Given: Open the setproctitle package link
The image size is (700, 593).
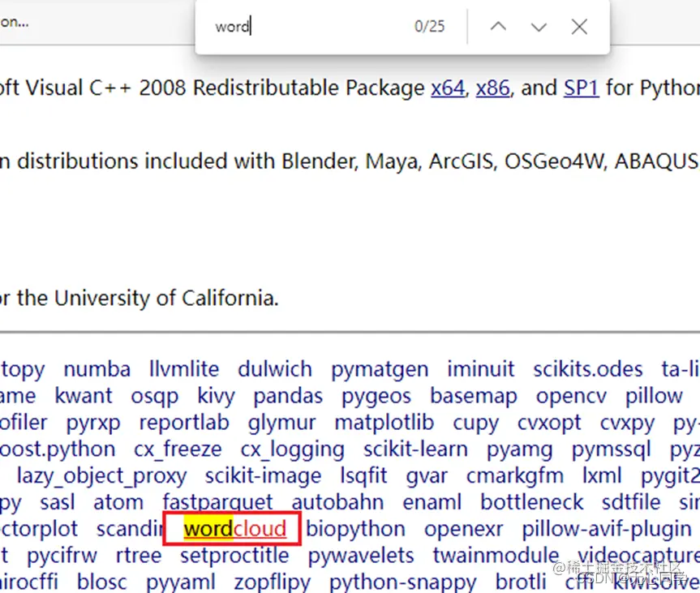Looking at the screenshot, I should click(234, 556).
